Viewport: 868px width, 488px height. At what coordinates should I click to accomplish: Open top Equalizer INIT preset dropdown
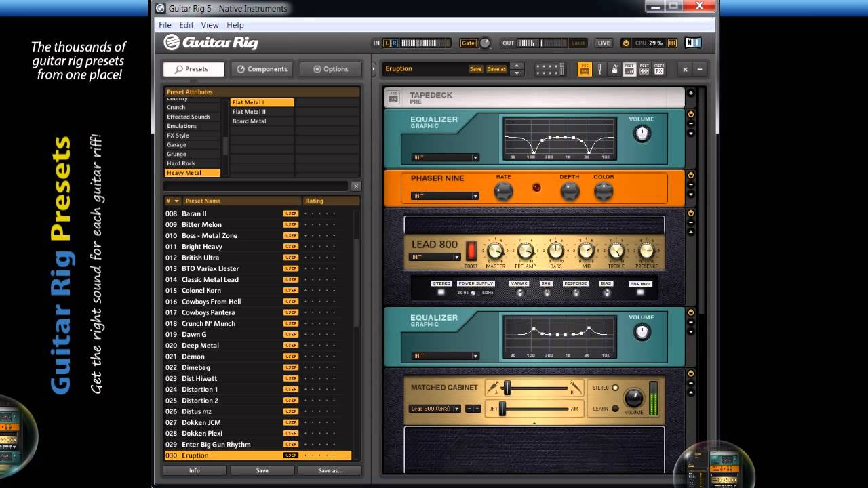point(445,157)
